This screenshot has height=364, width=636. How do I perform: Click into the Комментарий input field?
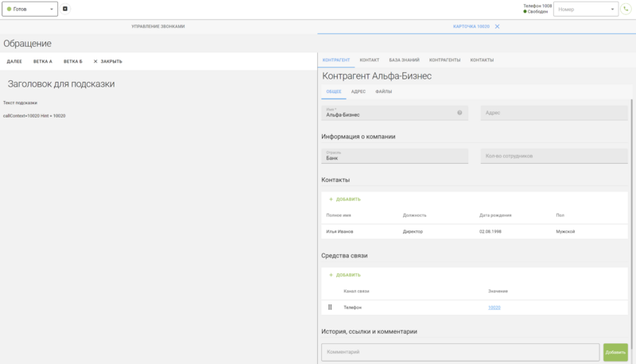[460, 351]
